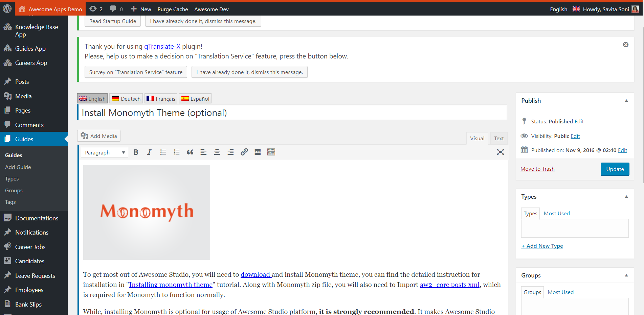Click the Add Media button
This screenshot has height=315, width=644.
pyautogui.click(x=99, y=136)
